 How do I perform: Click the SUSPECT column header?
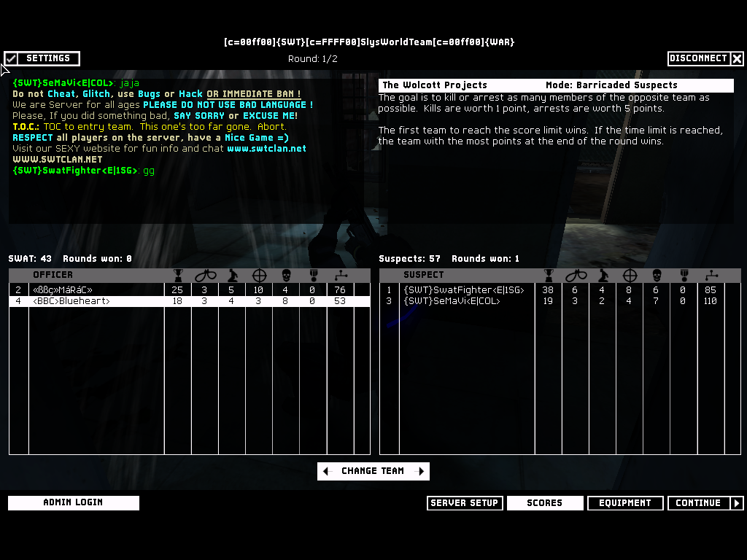[x=424, y=275]
